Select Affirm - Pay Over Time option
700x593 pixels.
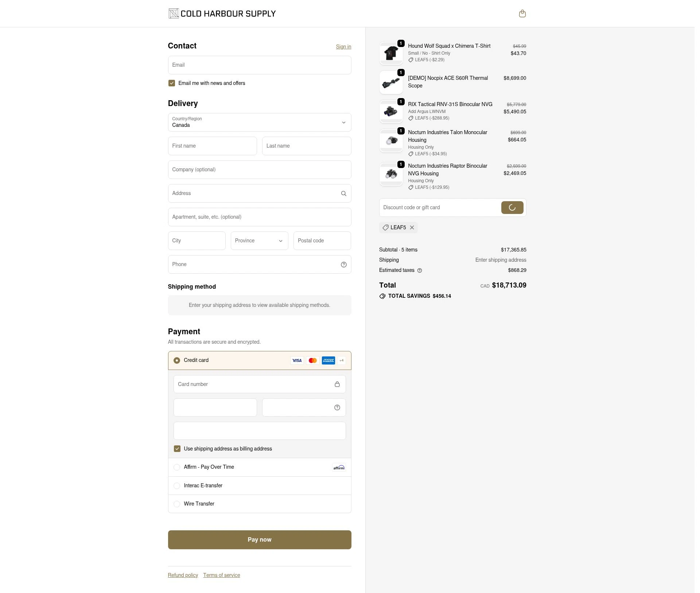[260, 467]
